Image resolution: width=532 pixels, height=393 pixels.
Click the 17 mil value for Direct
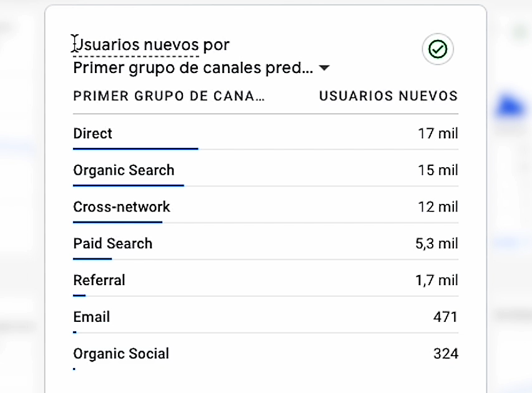pos(438,133)
